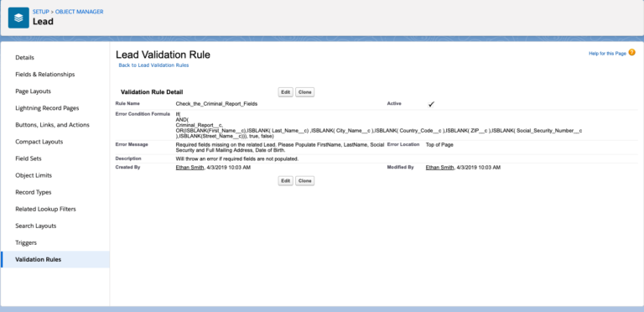Click the top Edit button
Image resolution: width=644 pixels, height=312 pixels.
click(x=285, y=92)
